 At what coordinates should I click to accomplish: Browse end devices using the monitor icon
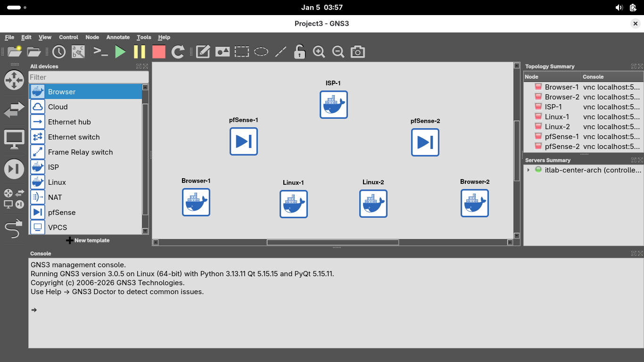tap(14, 140)
